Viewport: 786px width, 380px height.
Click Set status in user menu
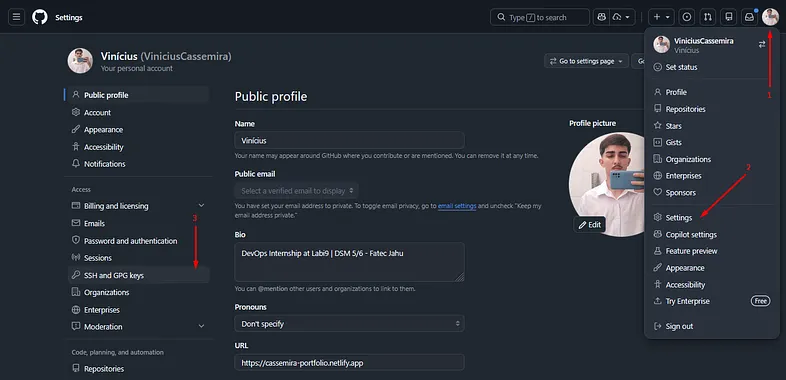click(712, 67)
